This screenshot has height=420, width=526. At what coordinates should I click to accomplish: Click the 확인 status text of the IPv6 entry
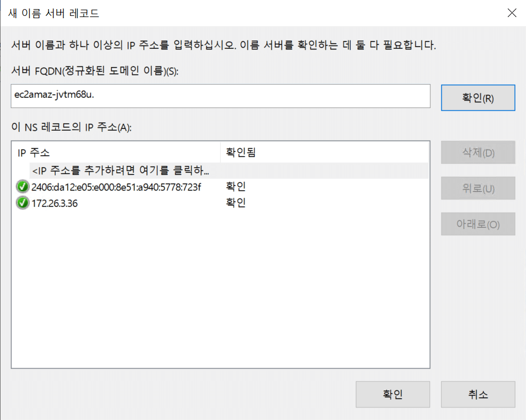tap(235, 186)
